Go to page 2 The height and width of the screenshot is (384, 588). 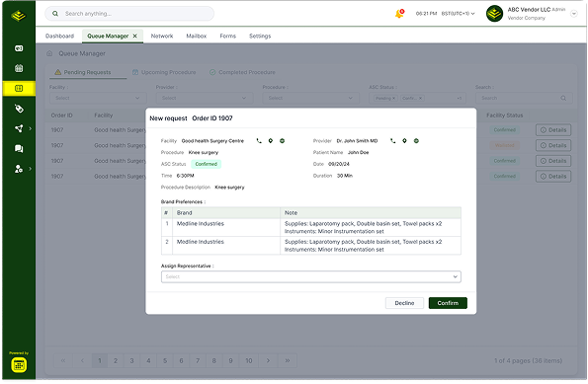click(116, 360)
